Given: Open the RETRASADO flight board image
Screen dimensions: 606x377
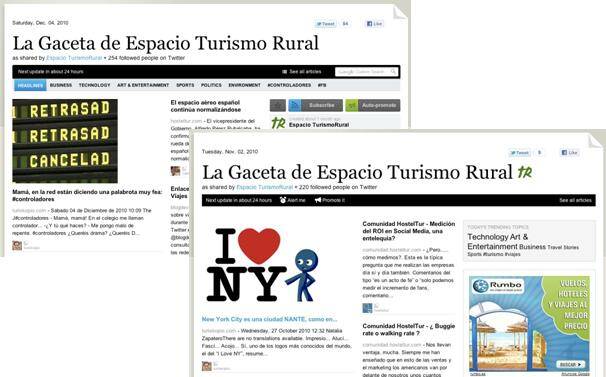Looking at the screenshot, I should pos(65,141).
